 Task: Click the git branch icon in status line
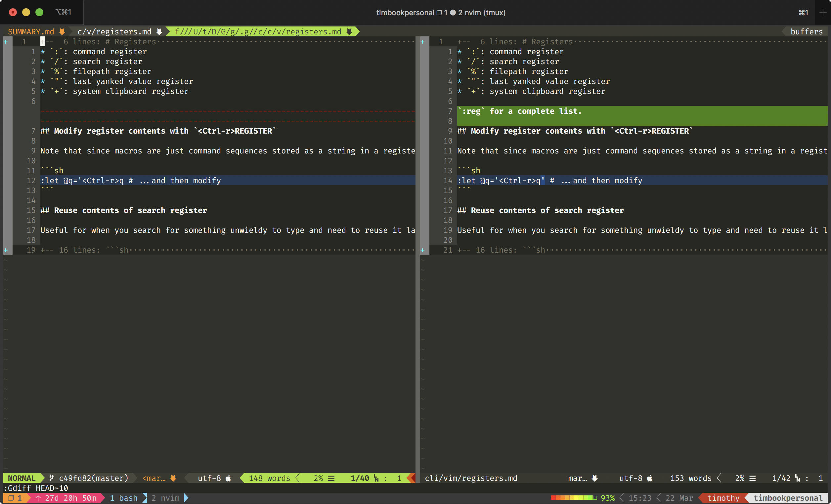coord(51,478)
